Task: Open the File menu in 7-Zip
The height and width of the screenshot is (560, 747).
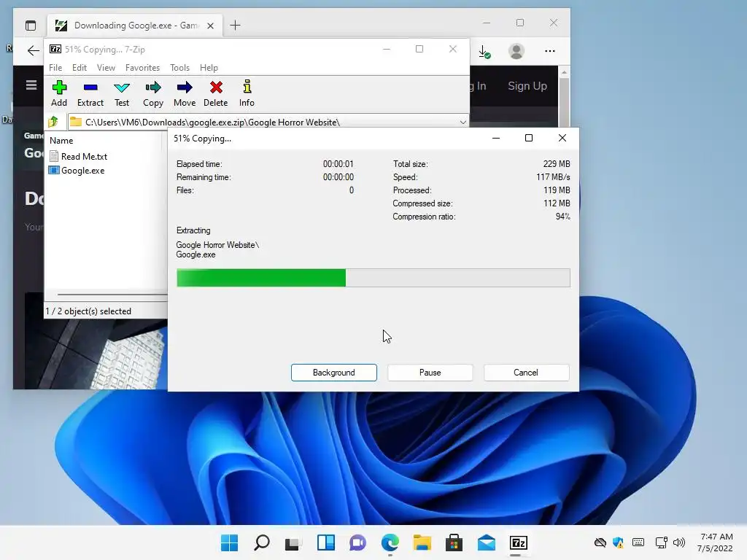Action: (x=55, y=68)
